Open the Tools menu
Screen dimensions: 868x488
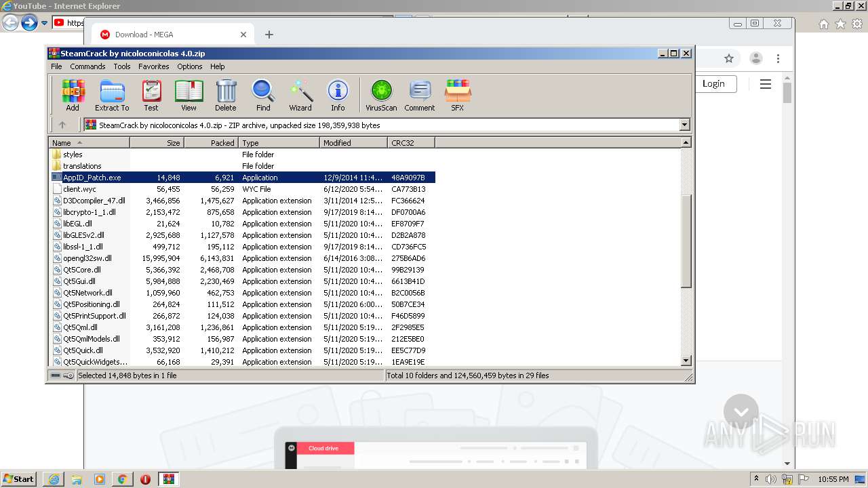(122, 66)
